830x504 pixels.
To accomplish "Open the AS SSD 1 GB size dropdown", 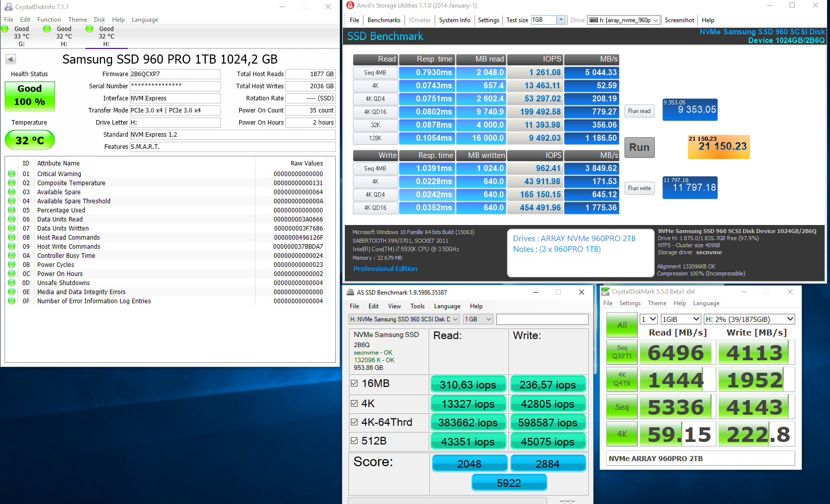I will point(488,319).
